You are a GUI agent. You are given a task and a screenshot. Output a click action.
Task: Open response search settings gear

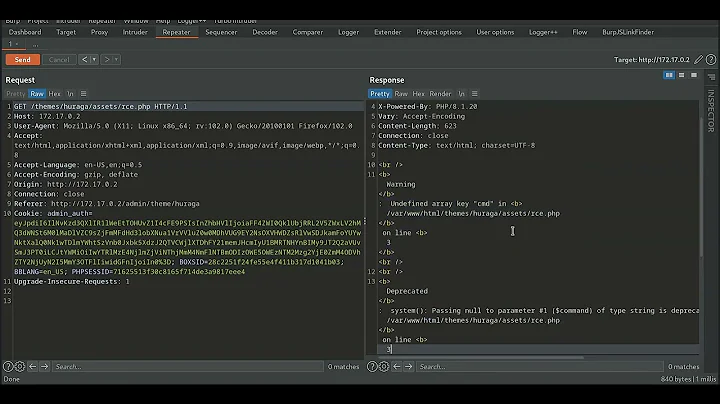pyautogui.click(x=384, y=366)
